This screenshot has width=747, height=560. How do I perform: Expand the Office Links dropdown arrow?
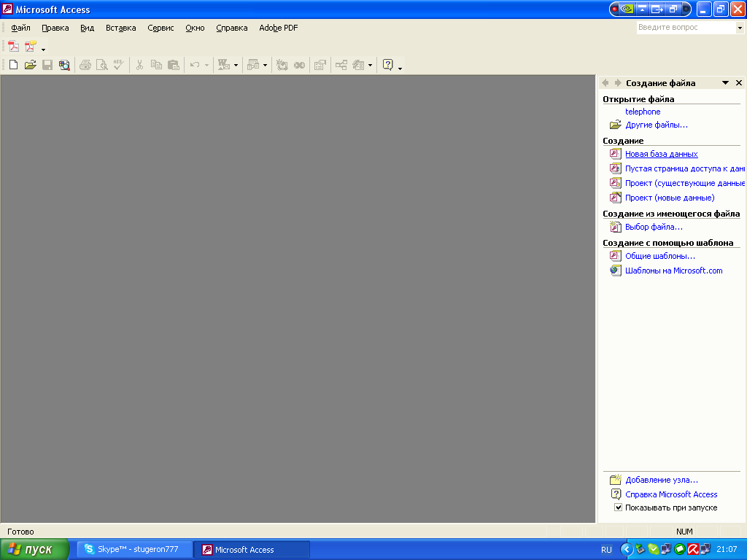(236, 65)
